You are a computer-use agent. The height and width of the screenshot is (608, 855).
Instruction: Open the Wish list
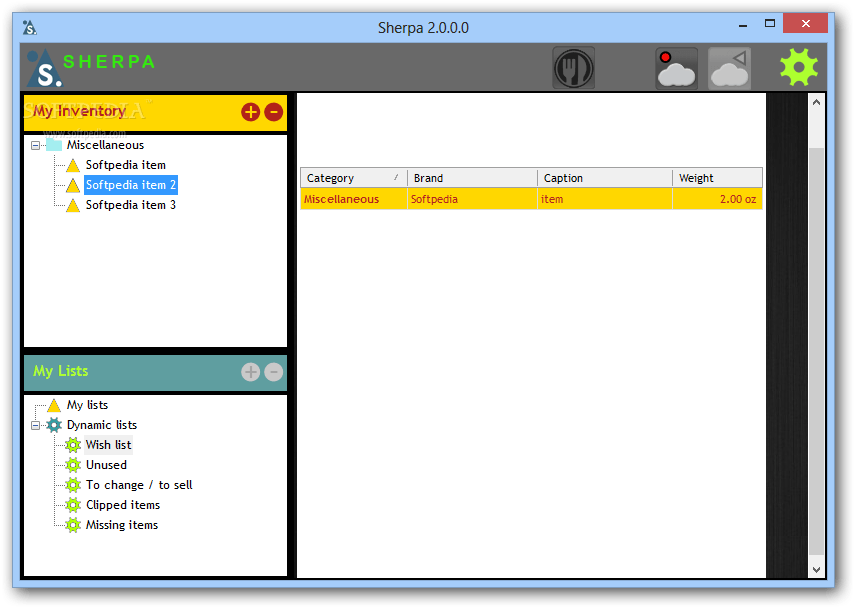108,444
